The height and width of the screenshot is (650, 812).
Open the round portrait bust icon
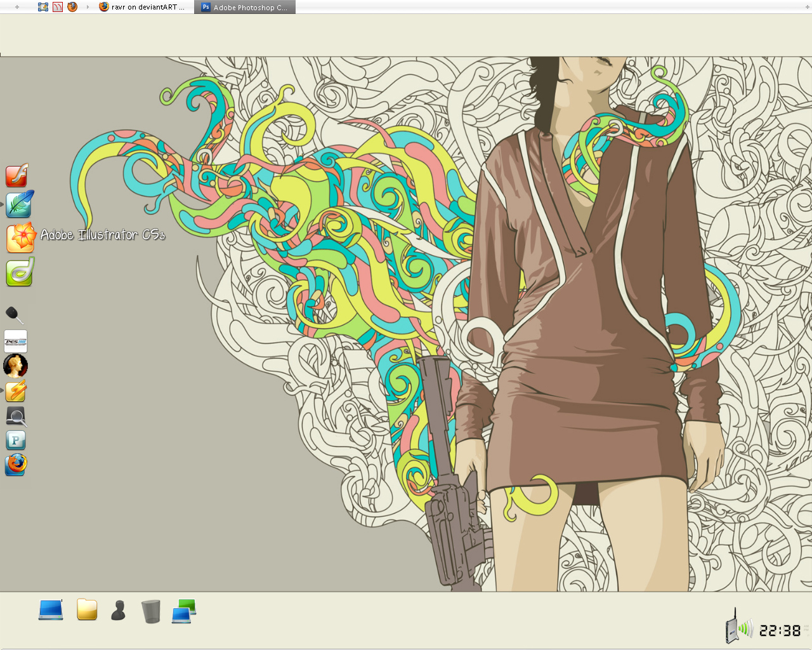tap(15, 366)
